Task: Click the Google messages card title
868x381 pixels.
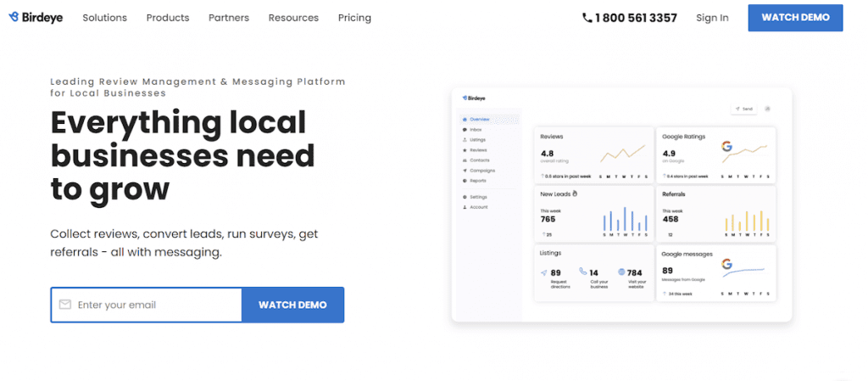Action: (x=687, y=255)
